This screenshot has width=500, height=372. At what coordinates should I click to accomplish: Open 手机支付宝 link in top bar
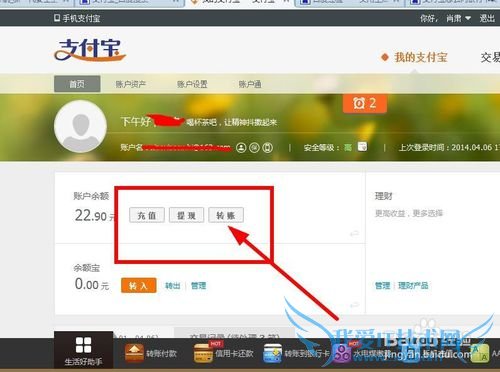77,18
